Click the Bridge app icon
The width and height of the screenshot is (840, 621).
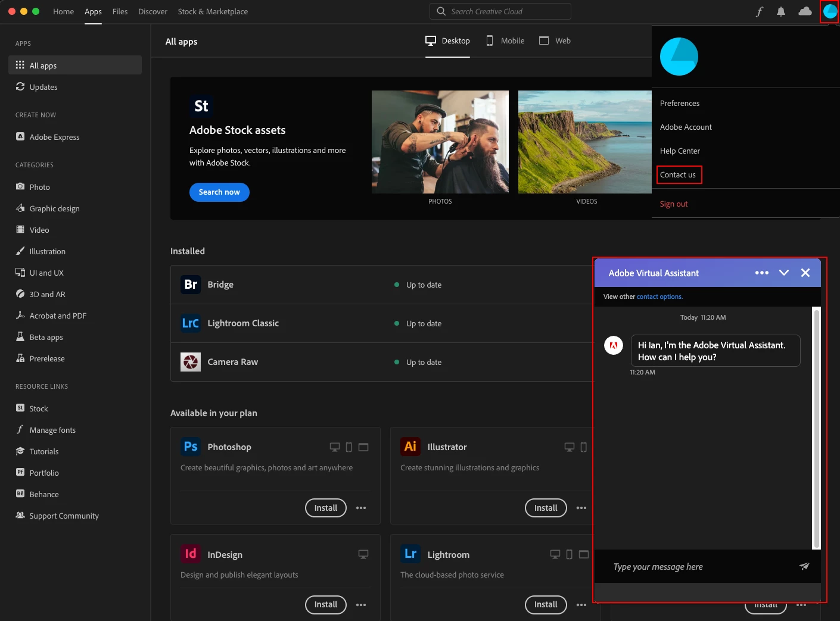[191, 285]
